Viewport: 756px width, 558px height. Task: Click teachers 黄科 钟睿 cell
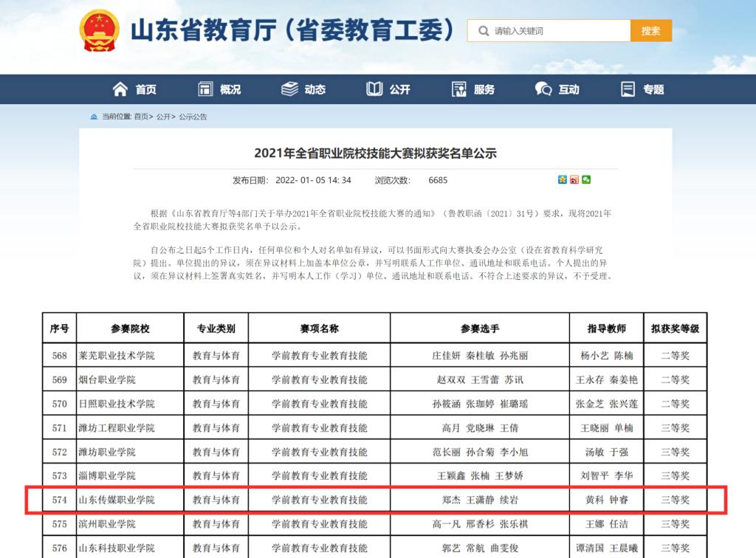(607, 500)
